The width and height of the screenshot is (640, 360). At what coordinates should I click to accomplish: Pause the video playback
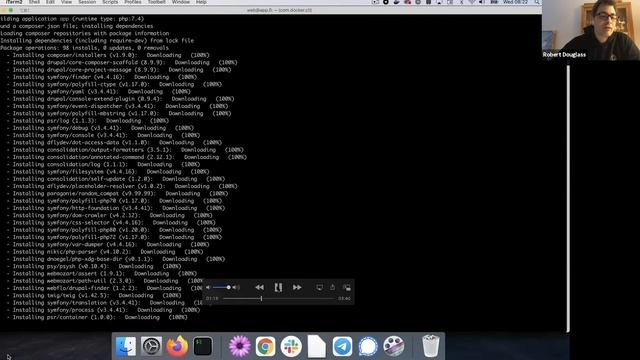[x=278, y=287]
